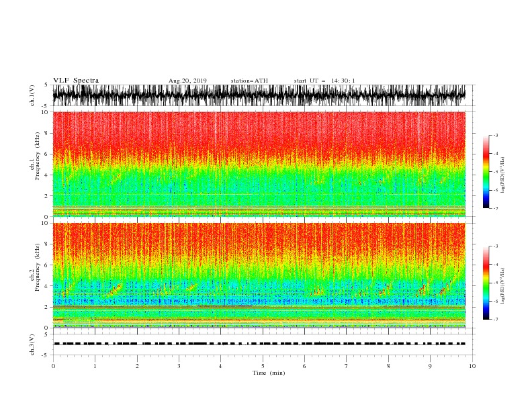Click the ch.1 spectrogram plot area
The image size is (532, 411).
coord(259,164)
